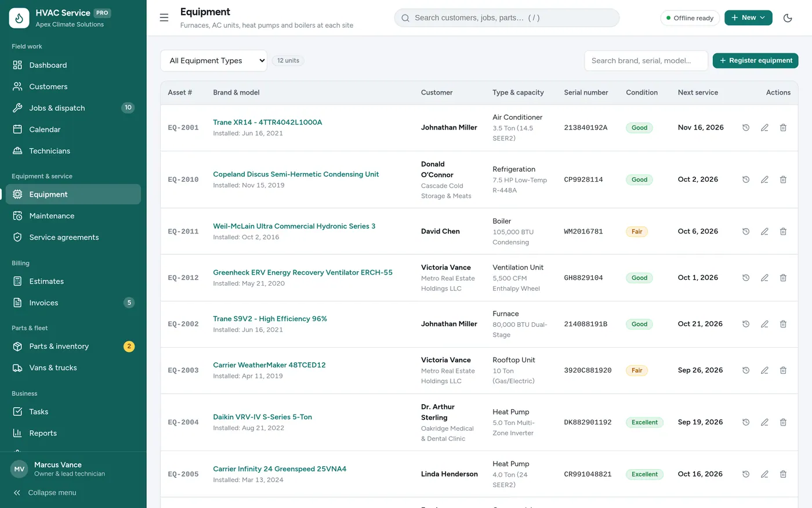Open Trane XR14 - 4TTR4042L1000A link
Image resolution: width=812 pixels, height=508 pixels.
(x=267, y=123)
